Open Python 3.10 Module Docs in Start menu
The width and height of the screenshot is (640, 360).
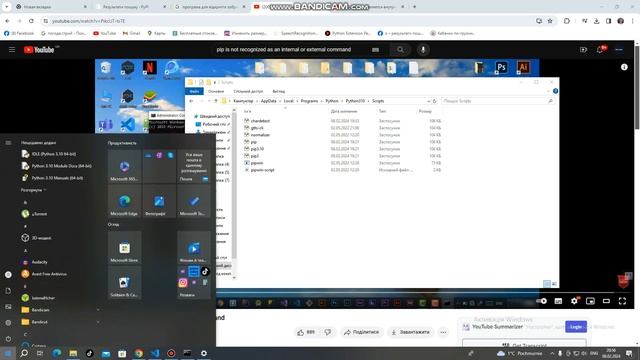click(x=57, y=166)
